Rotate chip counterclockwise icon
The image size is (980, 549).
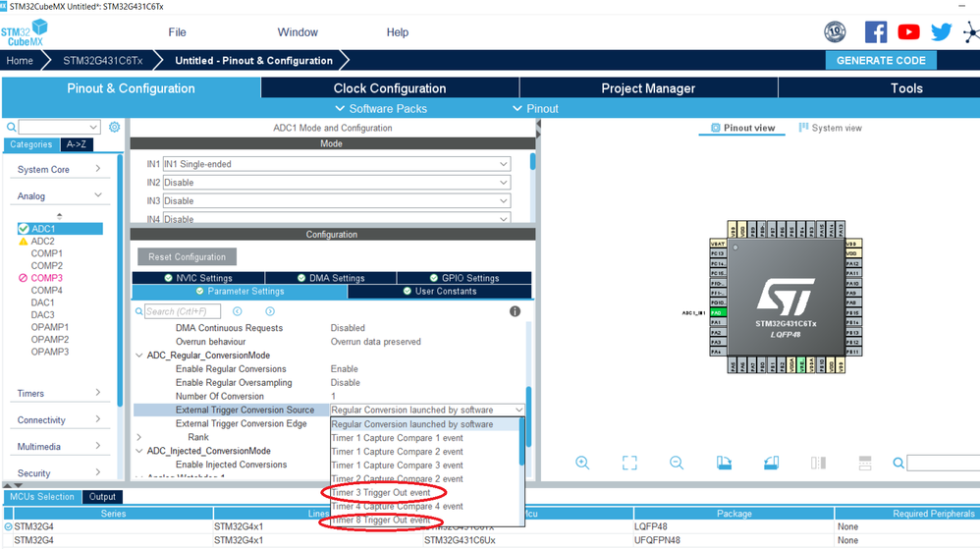click(x=771, y=463)
